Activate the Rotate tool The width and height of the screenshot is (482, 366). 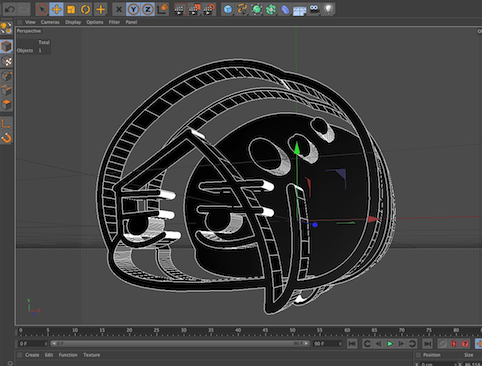pyautogui.click(x=85, y=9)
